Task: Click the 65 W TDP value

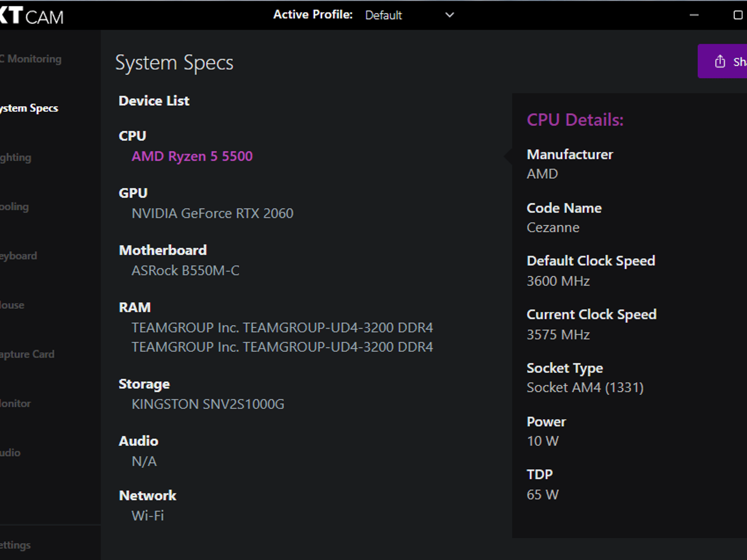Action: click(x=543, y=495)
